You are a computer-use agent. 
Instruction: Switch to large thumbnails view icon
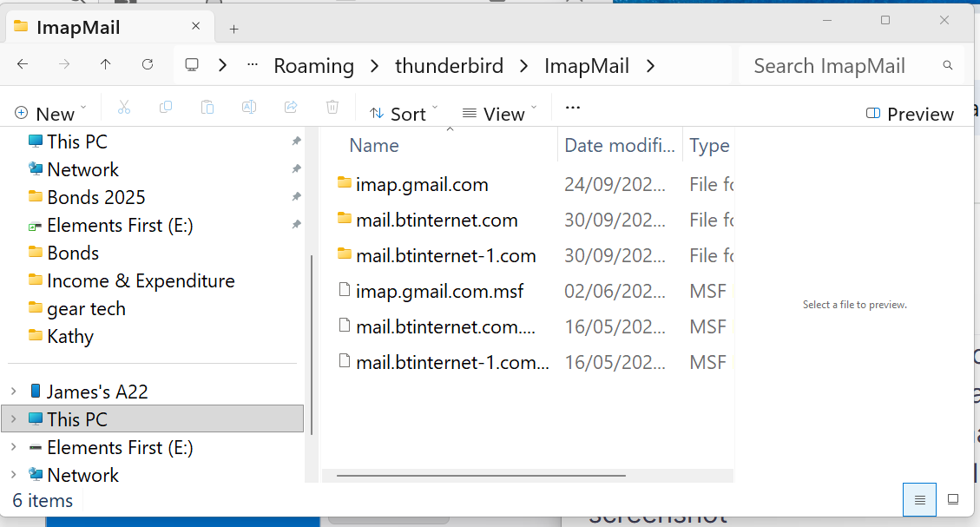[x=953, y=499]
